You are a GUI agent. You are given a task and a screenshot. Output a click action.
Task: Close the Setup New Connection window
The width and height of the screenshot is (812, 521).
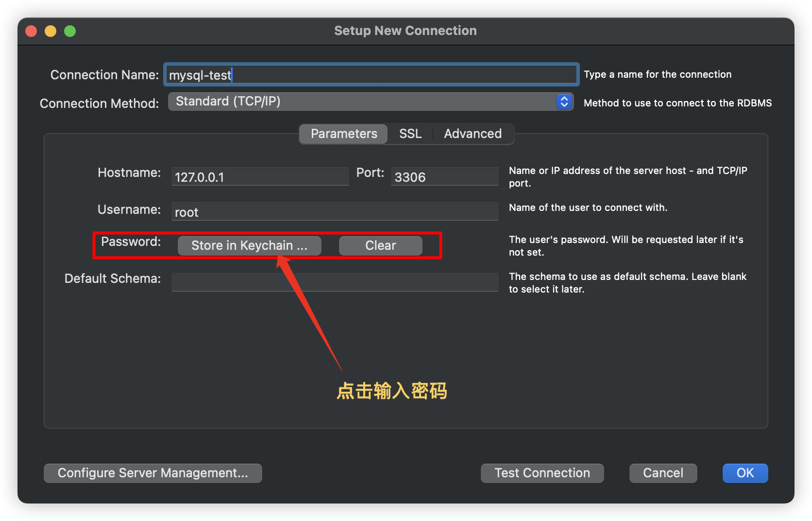pos(32,31)
